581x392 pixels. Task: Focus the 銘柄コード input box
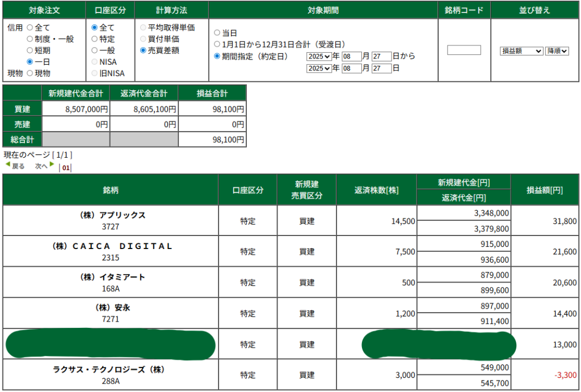(464, 50)
